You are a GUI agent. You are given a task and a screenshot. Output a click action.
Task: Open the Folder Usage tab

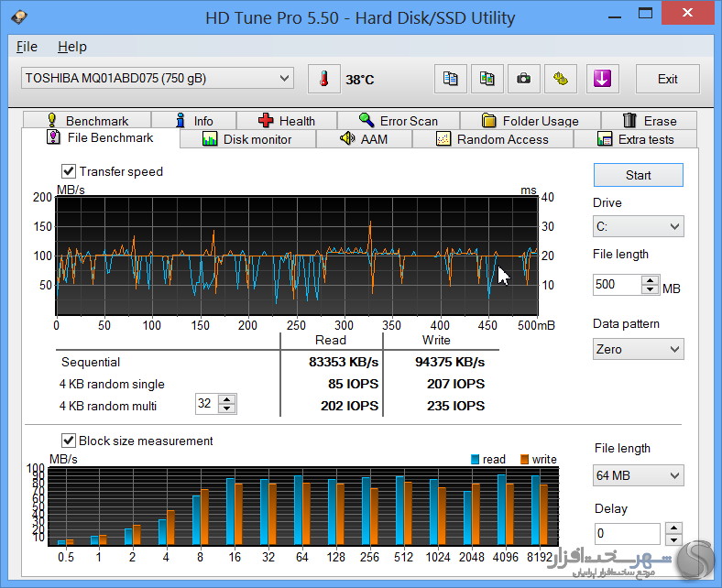[x=530, y=121]
